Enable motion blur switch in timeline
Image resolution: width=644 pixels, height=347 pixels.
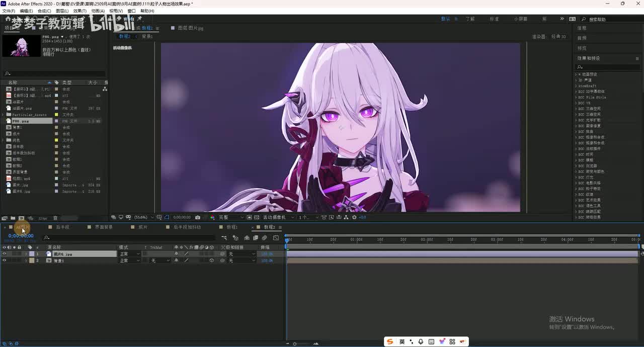click(265, 238)
